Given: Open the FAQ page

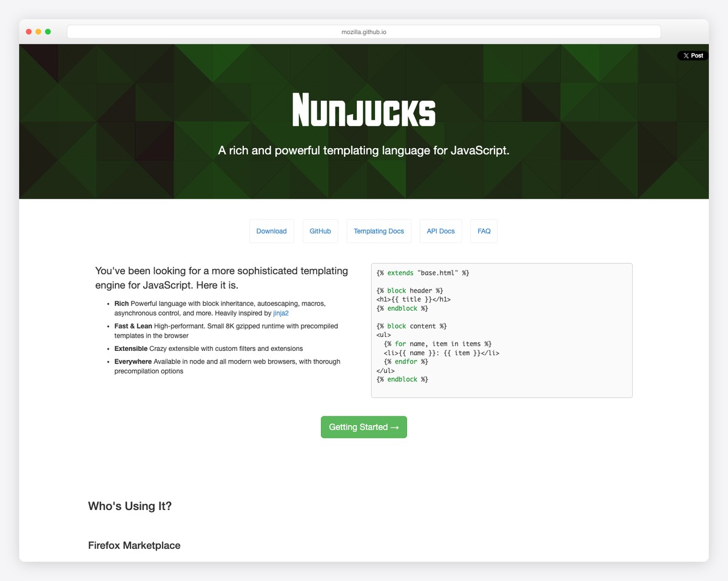Looking at the screenshot, I should (484, 231).
